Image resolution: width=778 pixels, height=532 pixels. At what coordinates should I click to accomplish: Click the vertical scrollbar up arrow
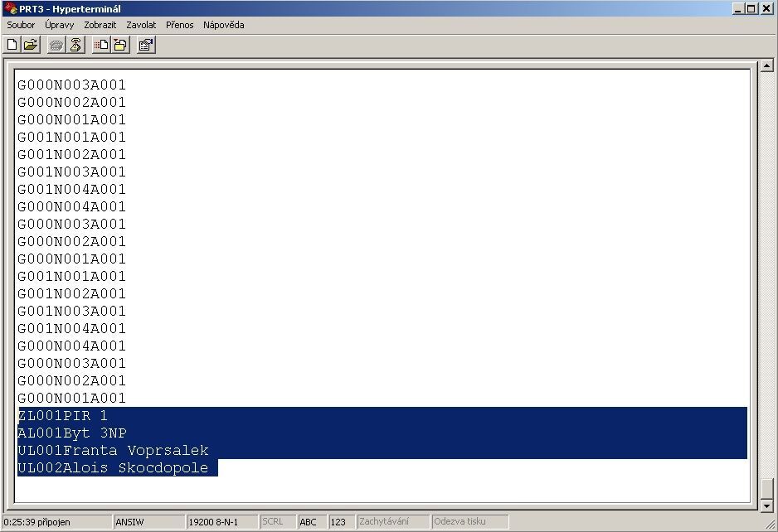[x=766, y=68]
